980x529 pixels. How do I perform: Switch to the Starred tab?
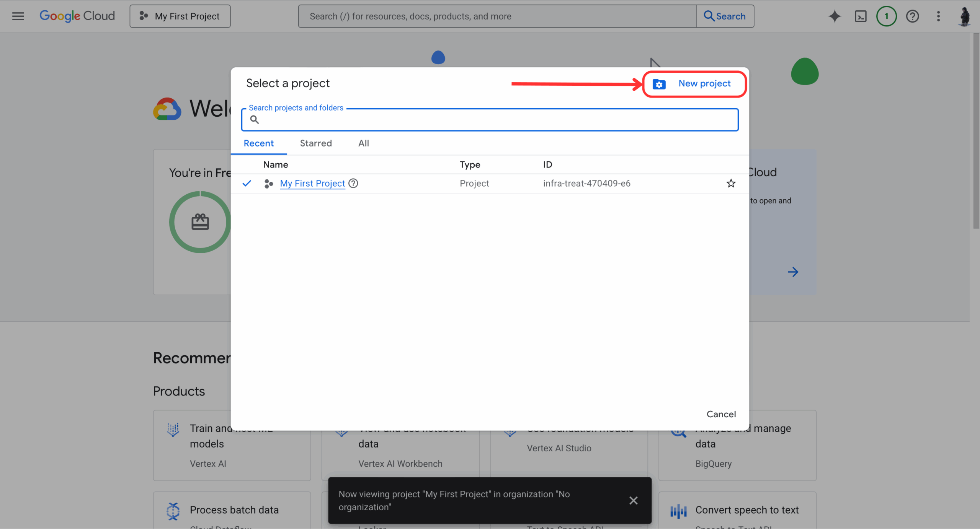click(x=316, y=143)
